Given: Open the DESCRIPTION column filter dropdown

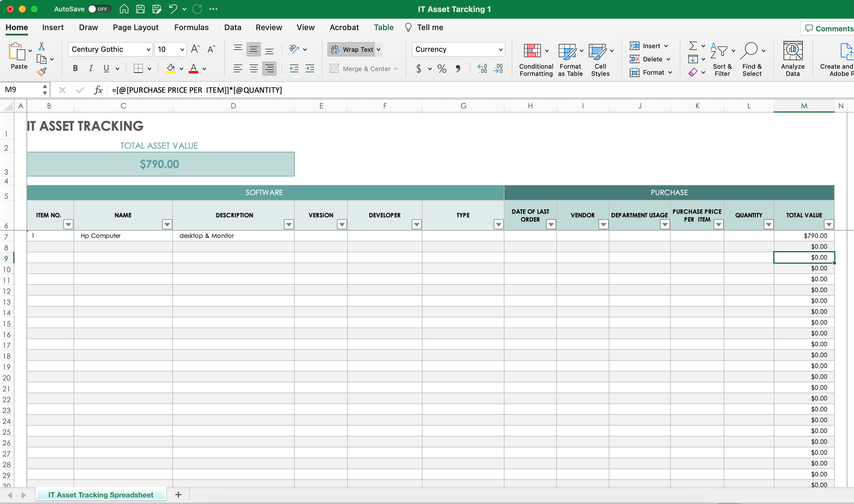Looking at the screenshot, I should click(289, 224).
